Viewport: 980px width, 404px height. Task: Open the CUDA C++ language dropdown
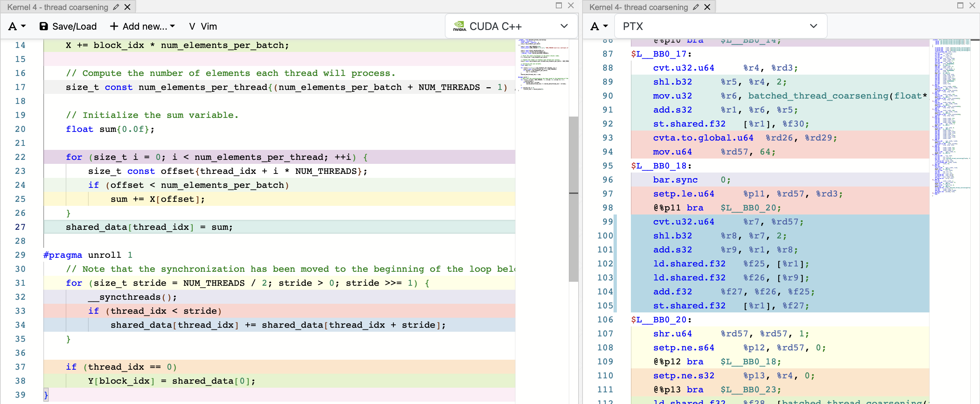click(x=564, y=26)
